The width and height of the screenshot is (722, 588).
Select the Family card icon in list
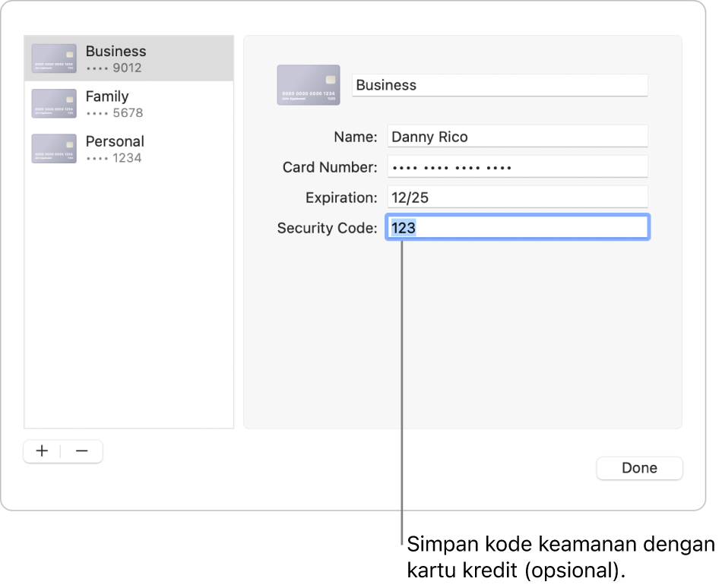coord(54,103)
